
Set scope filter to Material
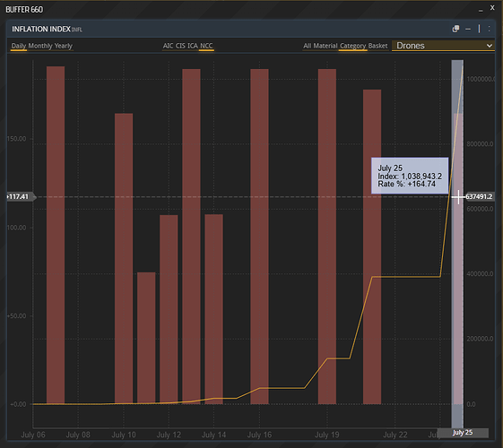pyautogui.click(x=325, y=46)
